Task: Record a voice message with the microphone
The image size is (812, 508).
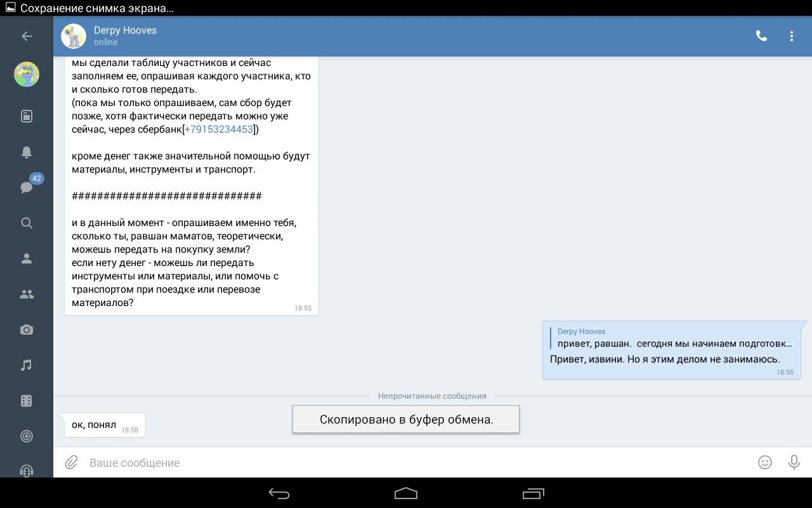Action: [x=794, y=462]
